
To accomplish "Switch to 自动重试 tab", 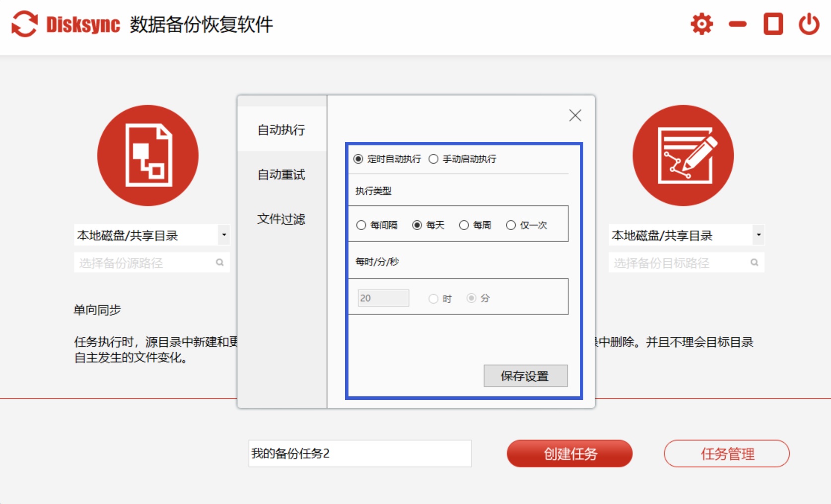I will [281, 175].
